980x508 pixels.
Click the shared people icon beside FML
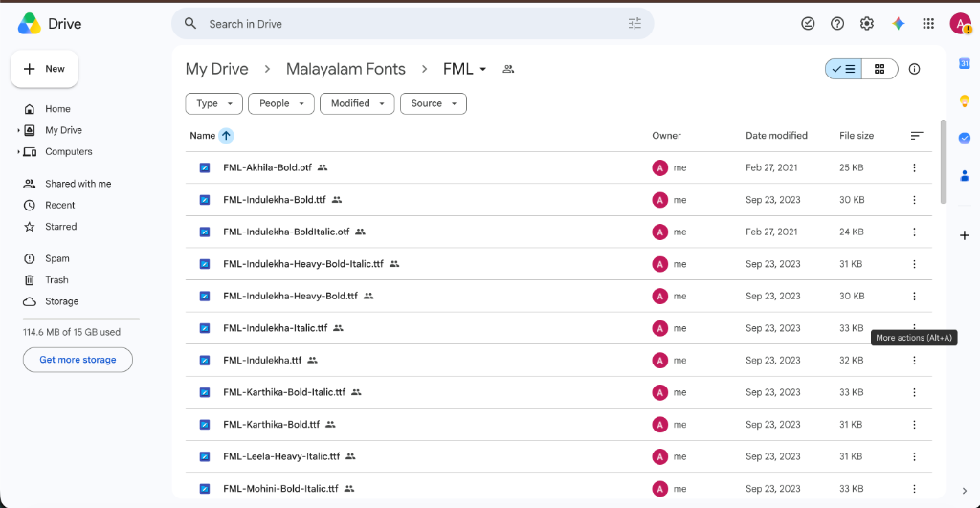tap(508, 69)
